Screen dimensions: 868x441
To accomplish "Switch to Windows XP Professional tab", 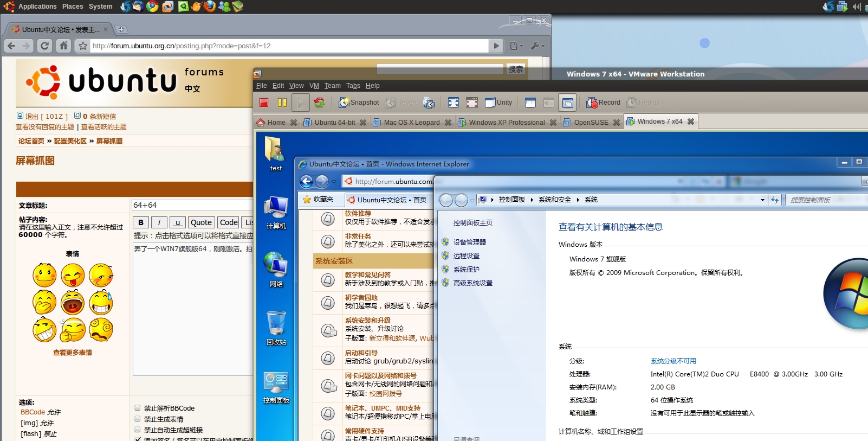I will click(x=502, y=122).
